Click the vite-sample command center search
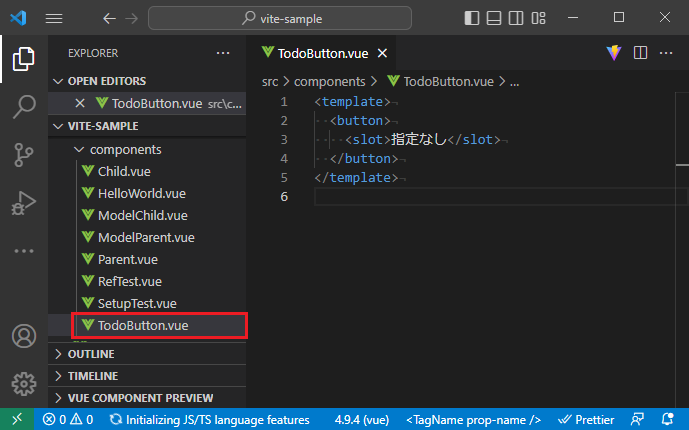The image size is (689, 430). (280, 18)
